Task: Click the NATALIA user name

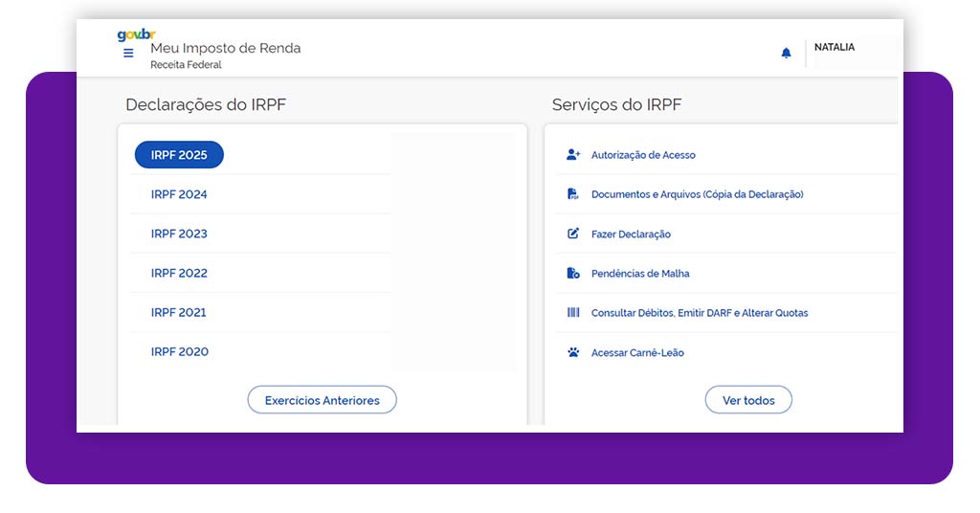Action: 834,48
